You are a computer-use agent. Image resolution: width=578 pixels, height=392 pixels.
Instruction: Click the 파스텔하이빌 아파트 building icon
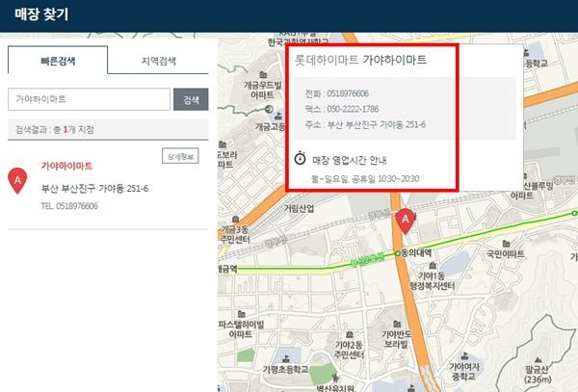click(242, 314)
